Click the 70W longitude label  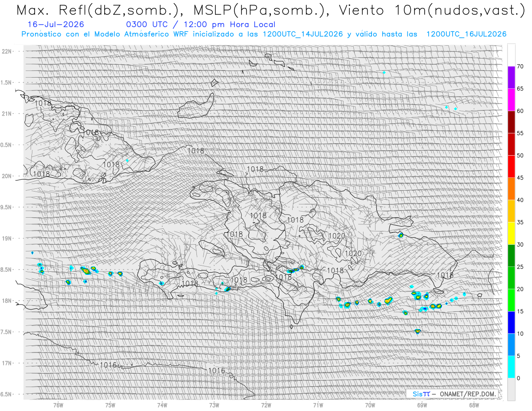coord(370,405)
